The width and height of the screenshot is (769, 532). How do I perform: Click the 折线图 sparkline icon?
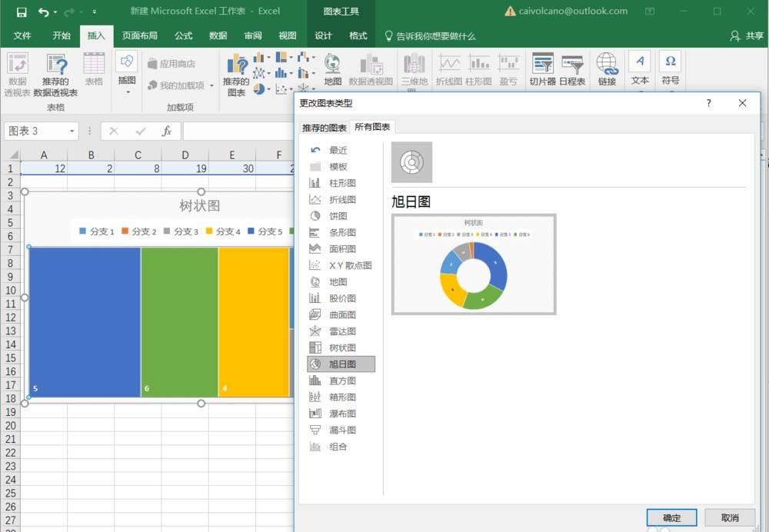[450, 69]
